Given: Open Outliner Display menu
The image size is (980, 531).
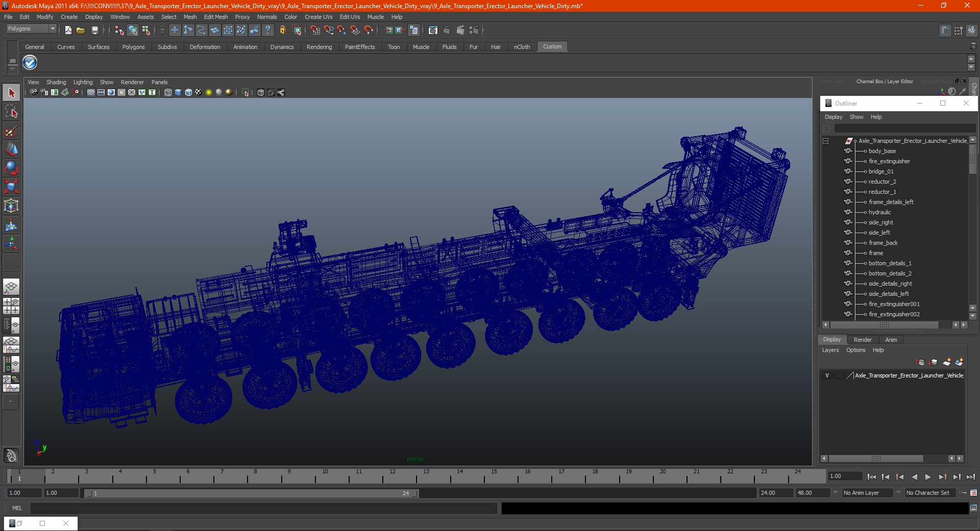Looking at the screenshot, I should coord(834,117).
